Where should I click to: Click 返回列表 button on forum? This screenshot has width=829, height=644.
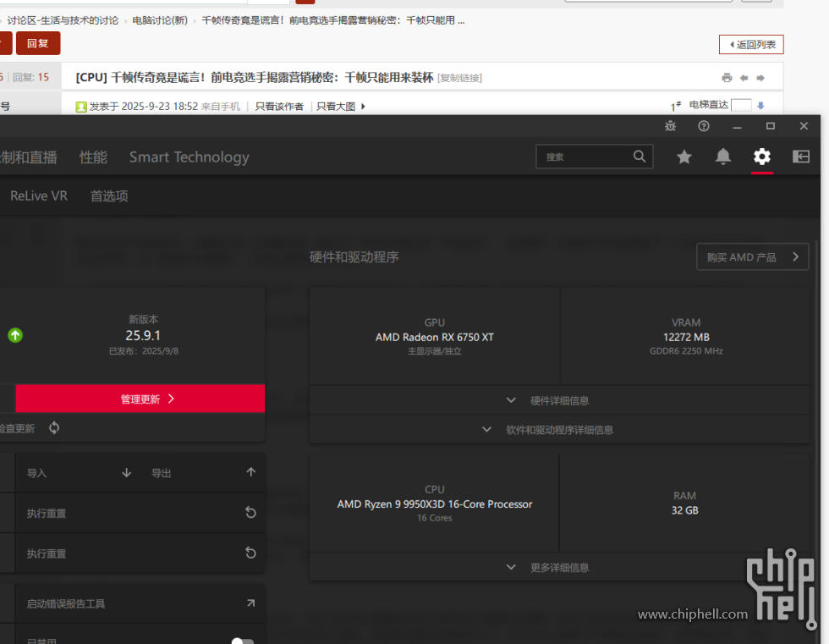(751, 44)
